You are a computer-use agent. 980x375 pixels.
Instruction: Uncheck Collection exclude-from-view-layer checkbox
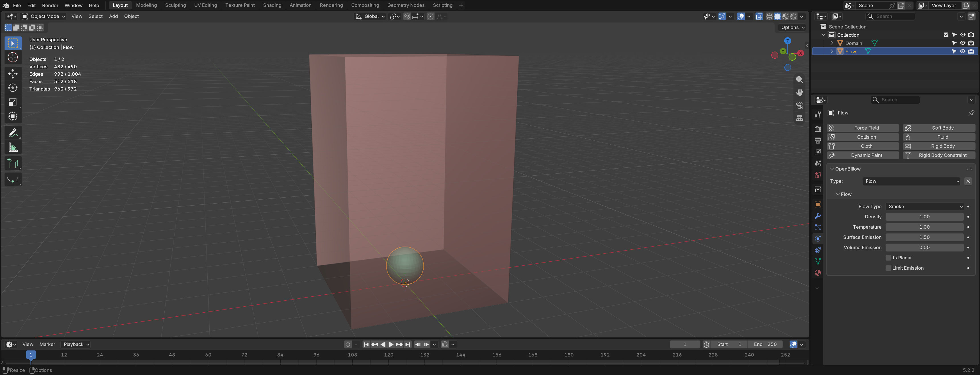[946, 35]
